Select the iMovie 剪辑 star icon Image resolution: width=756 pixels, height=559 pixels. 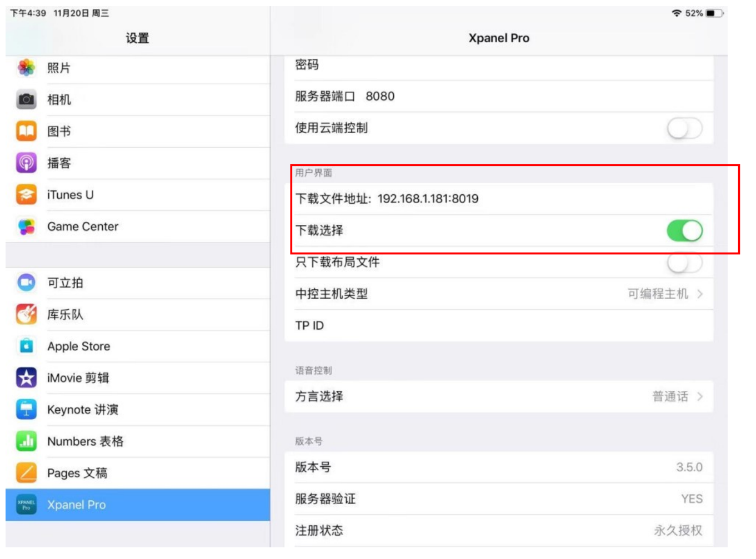(26, 377)
